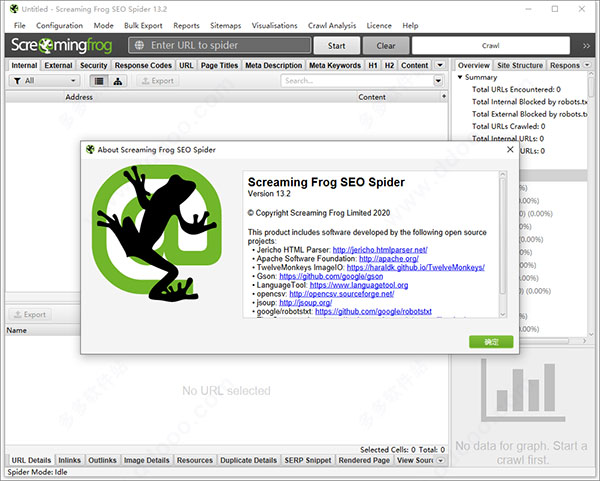Show more right panel tabs dropdown
Viewport: 600px width, 481px height.
[587, 65]
